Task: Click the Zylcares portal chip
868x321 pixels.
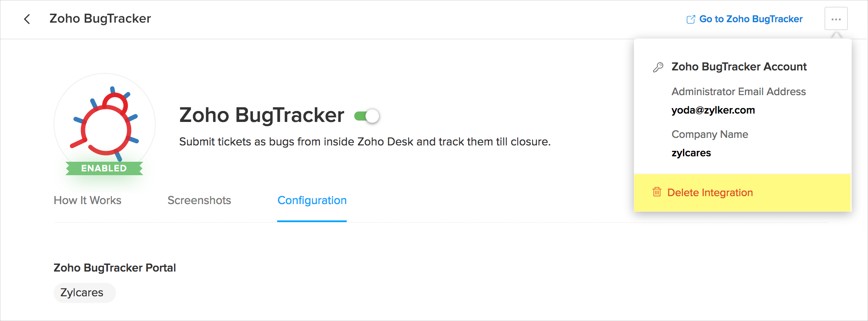Action: coord(82,293)
